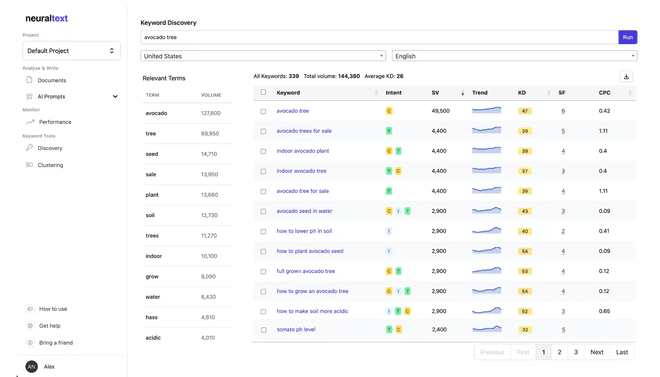Click the SF column header
660x377 pixels.
(x=562, y=93)
